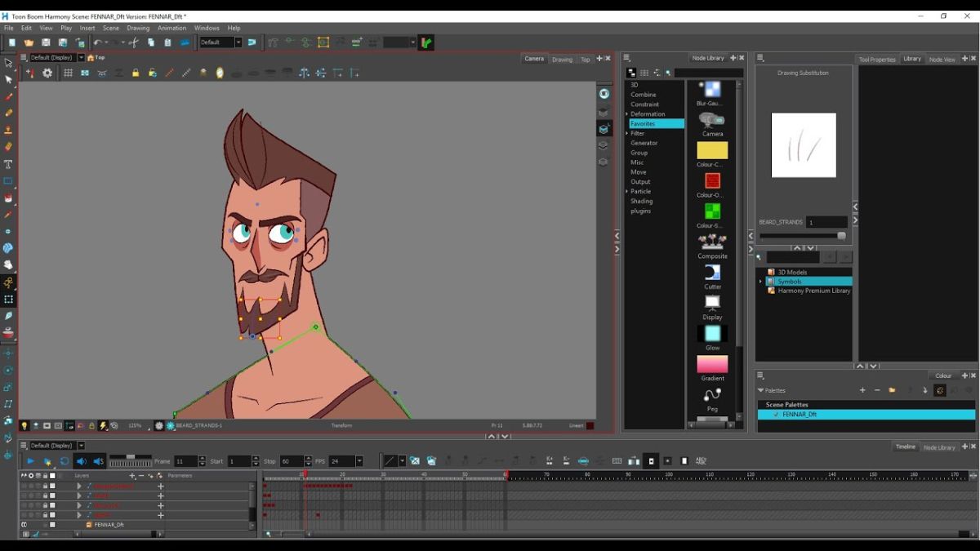Click the blue Play button in timeline toolbar
The width and height of the screenshot is (980, 551).
tap(30, 461)
